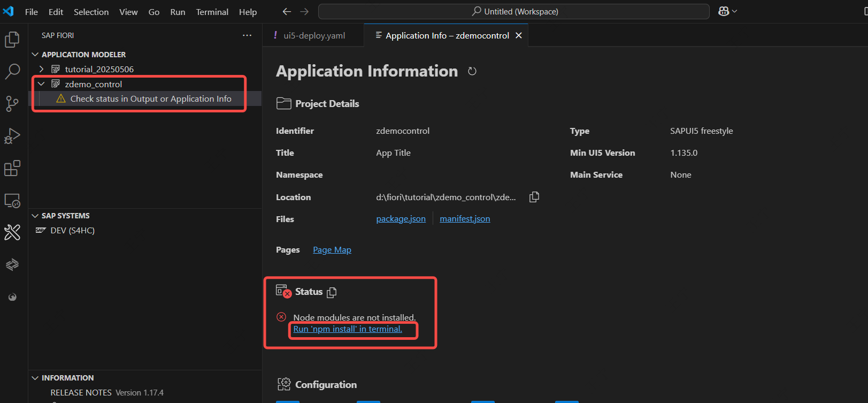Screen dimensions: 868x403
Task: Expand the tutorial_20250506 project
Action: [41, 69]
